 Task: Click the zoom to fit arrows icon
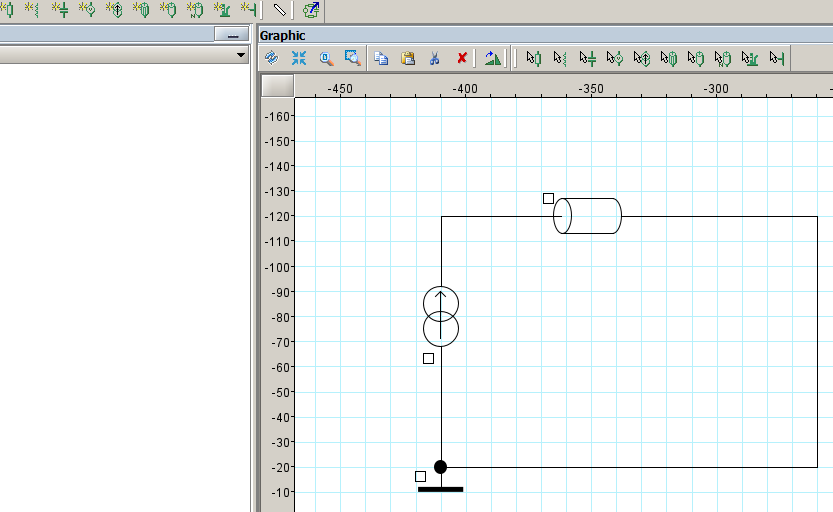(x=299, y=58)
